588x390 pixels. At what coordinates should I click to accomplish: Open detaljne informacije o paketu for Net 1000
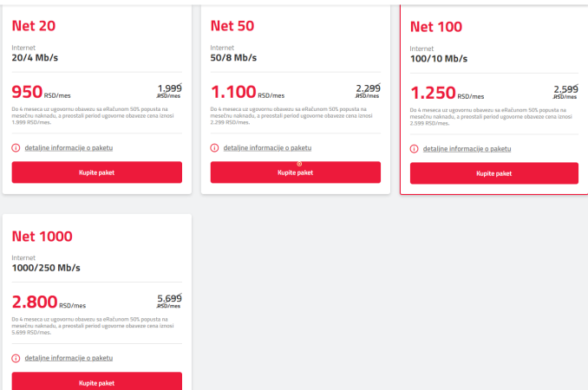[69, 358]
